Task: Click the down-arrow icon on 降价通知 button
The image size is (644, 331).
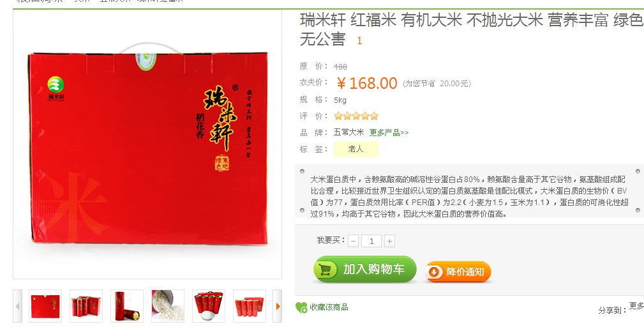Action: coord(435,272)
